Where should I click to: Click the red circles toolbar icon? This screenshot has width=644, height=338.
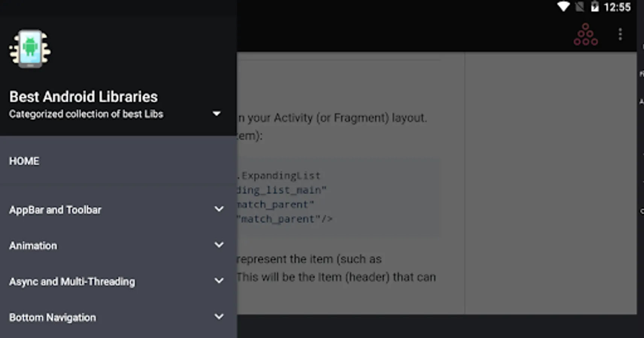pos(585,34)
